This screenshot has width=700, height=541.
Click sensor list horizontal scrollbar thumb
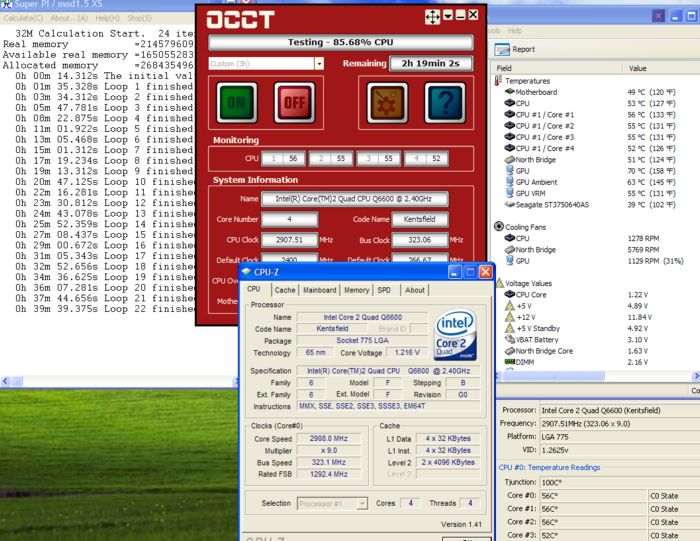[x=553, y=376]
